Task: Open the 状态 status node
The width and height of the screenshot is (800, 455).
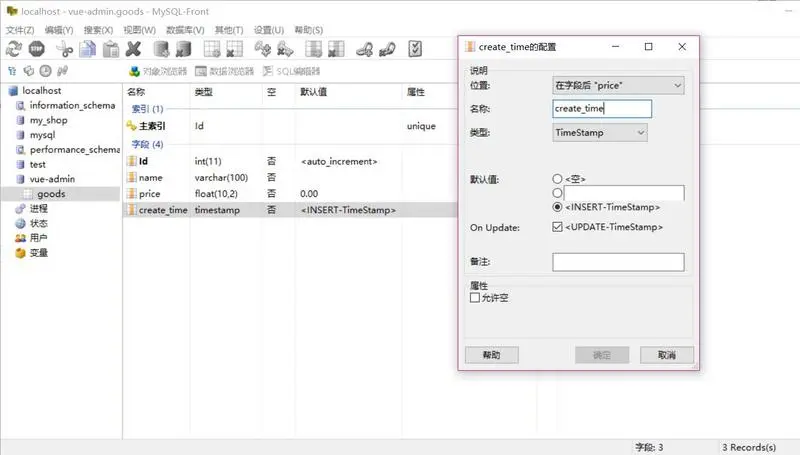Action: coord(38,223)
